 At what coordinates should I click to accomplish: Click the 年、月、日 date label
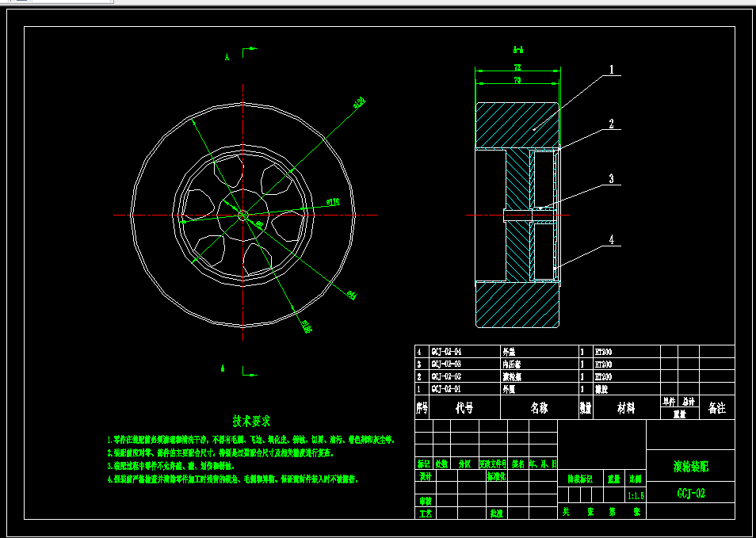(x=543, y=464)
